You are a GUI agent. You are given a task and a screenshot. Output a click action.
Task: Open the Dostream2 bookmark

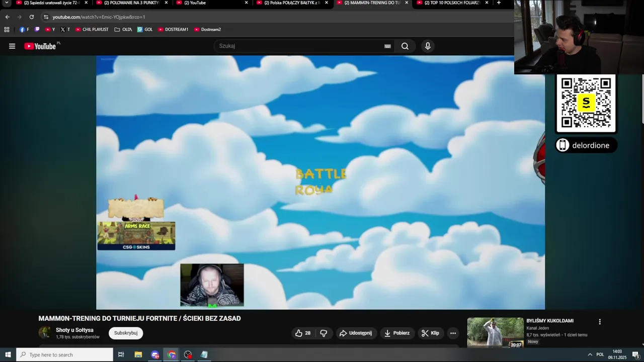tap(207, 30)
